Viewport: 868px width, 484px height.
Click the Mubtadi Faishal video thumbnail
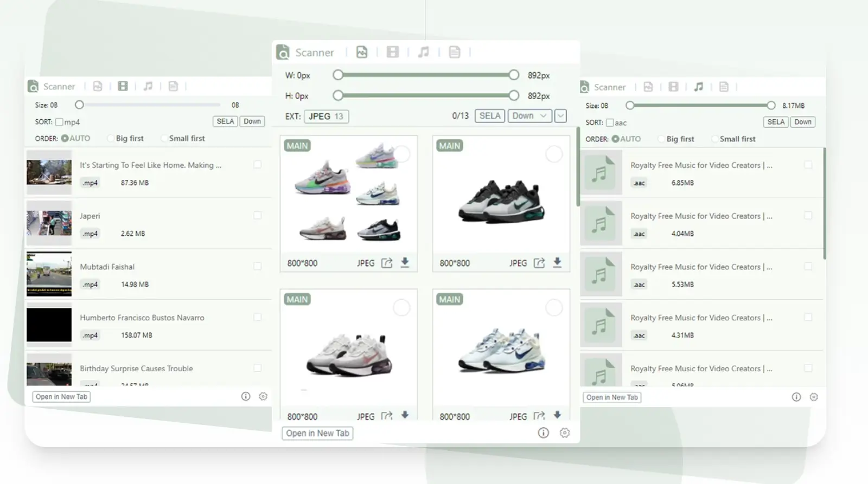pos(49,274)
